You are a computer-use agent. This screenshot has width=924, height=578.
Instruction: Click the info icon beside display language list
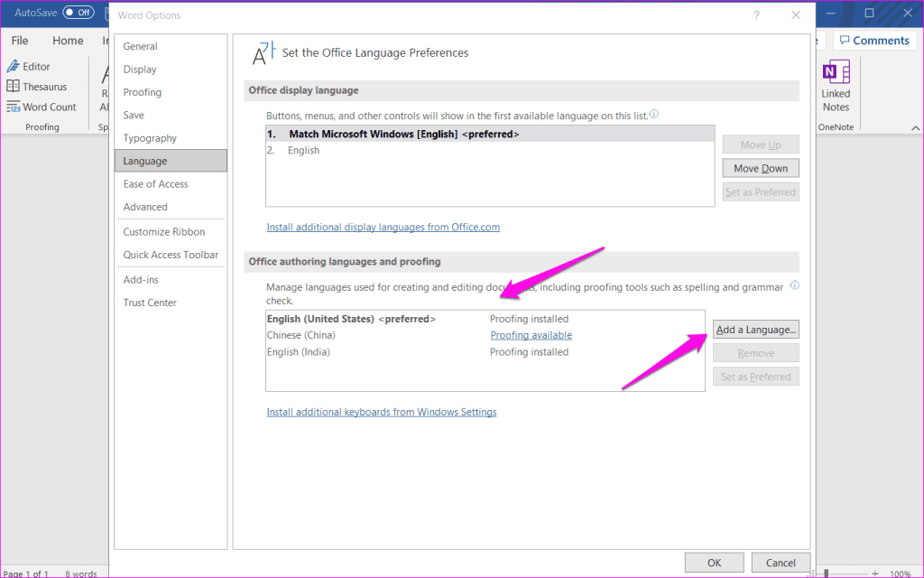click(653, 114)
